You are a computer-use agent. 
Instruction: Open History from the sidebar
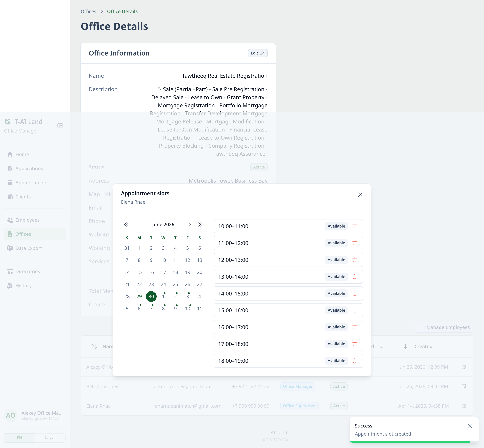[35, 286]
